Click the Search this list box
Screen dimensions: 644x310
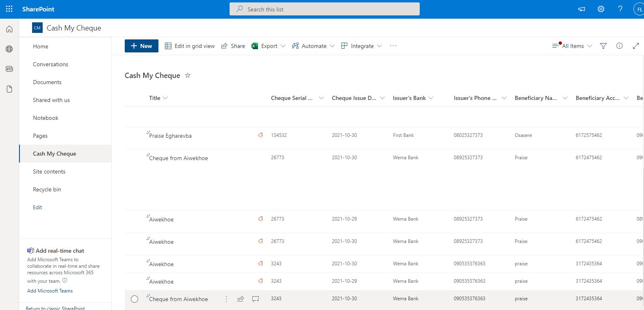pos(324,9)
